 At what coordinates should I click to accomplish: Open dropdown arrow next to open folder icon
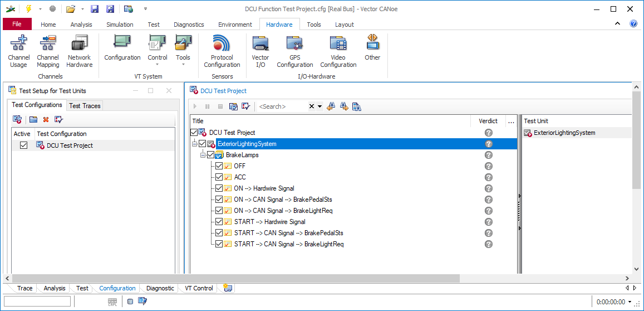pos(82,8)
